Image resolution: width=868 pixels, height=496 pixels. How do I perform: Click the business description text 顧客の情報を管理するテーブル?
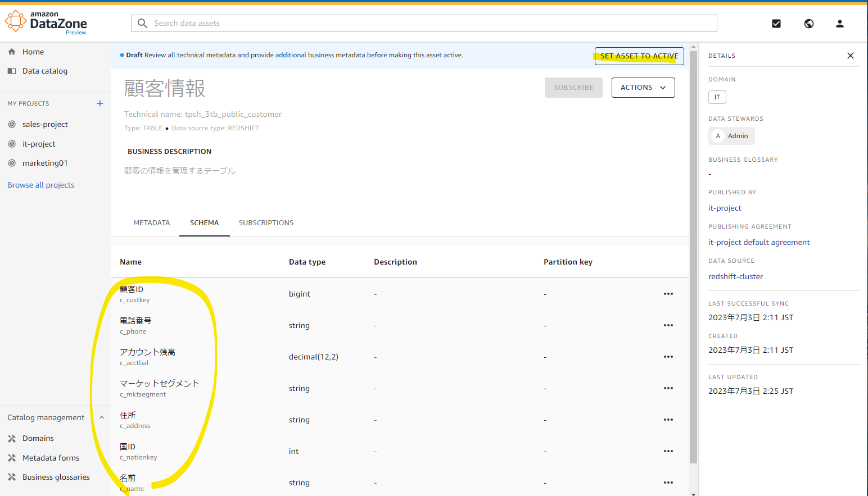click(x=180, y=171)
